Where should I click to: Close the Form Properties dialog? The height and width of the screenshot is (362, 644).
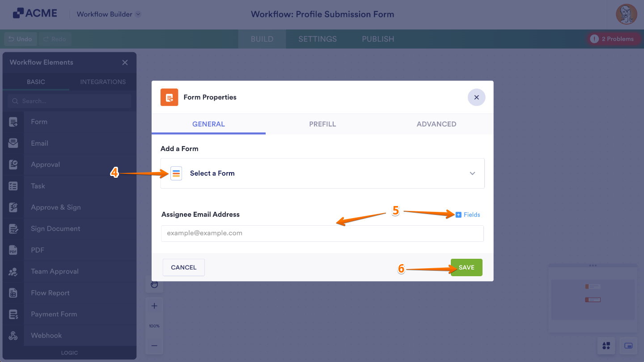476,97
